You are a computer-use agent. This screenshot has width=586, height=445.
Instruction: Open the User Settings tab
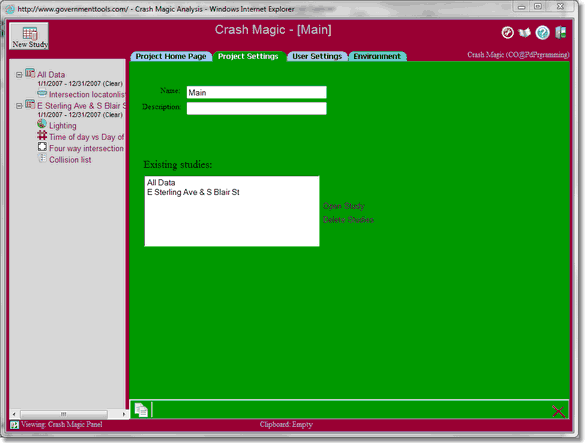(317, 56)
